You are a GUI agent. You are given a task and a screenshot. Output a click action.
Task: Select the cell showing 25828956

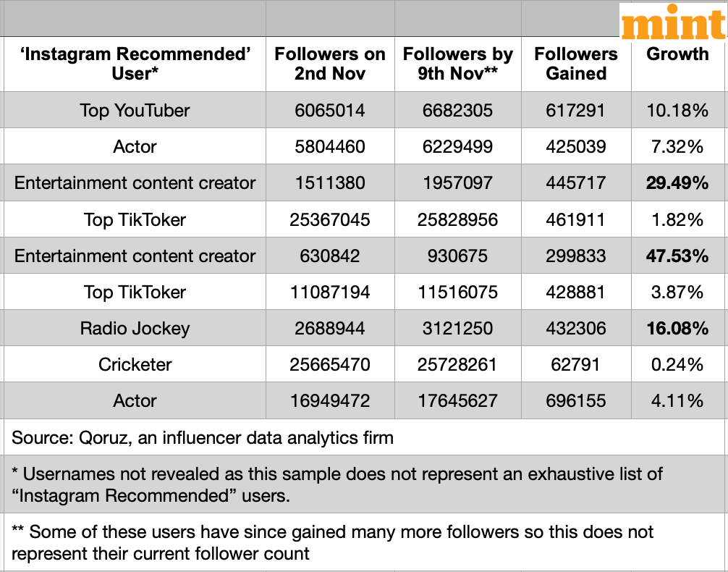(x=457, y=219)
